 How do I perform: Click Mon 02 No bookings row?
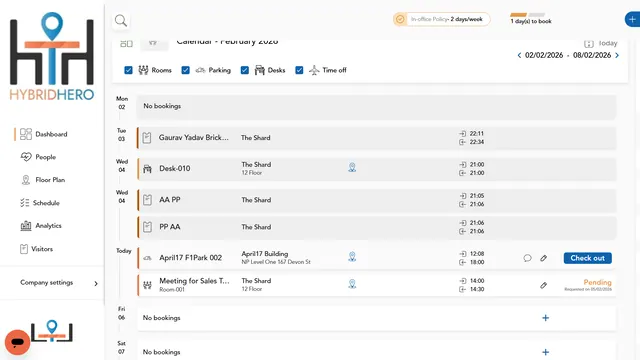tap(376, 107)
